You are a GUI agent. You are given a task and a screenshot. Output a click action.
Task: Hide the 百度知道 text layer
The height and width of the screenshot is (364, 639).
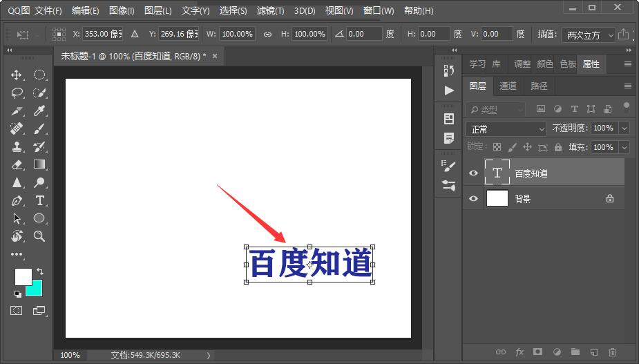(x=473, y=173)
